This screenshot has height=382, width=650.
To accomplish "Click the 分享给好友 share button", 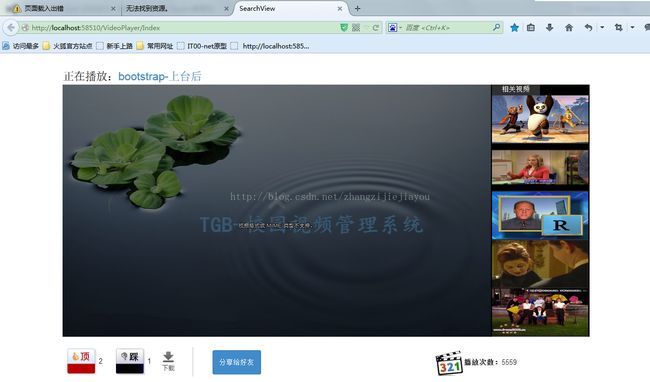I will [x=237, y=362].
